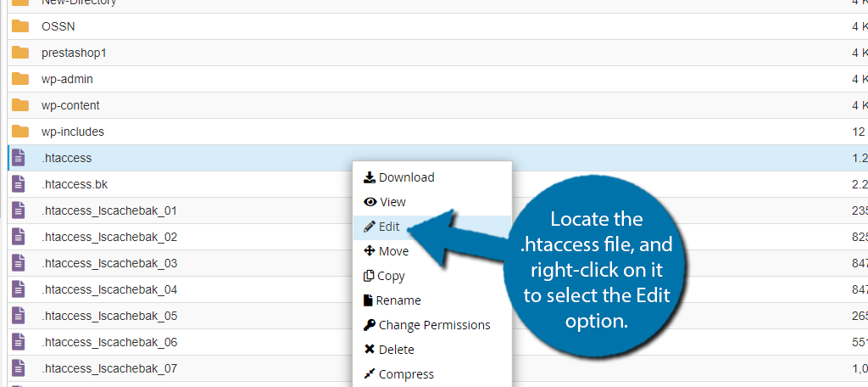
Task: Select Move in the context menu
Action: click(431, 251)
